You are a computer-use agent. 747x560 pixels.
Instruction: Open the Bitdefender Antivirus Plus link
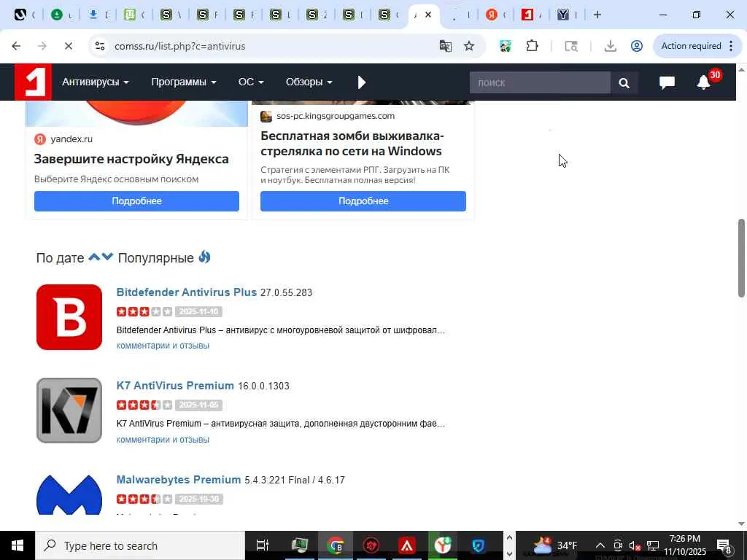click(186, 292)
